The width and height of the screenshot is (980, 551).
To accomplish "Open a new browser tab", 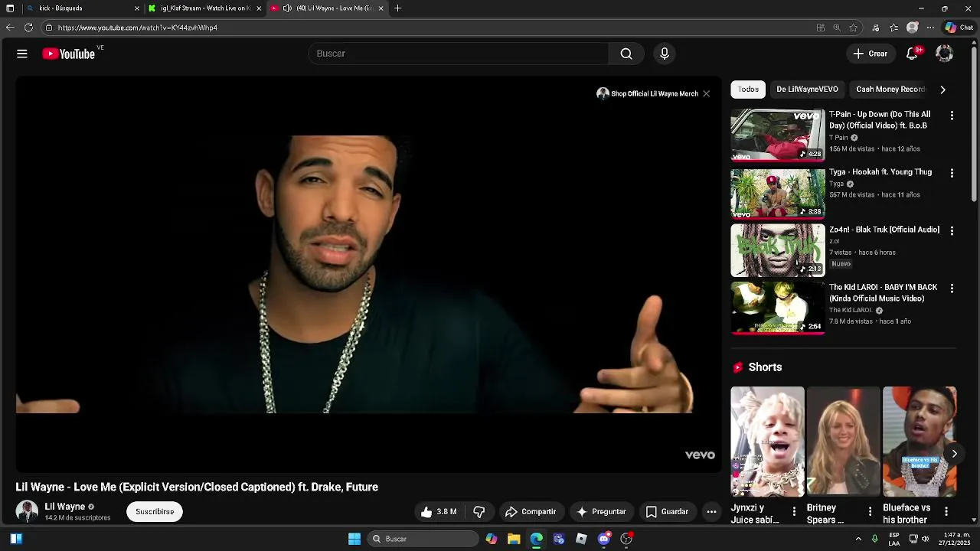I will pyautogui.click(x=397, y=8).
